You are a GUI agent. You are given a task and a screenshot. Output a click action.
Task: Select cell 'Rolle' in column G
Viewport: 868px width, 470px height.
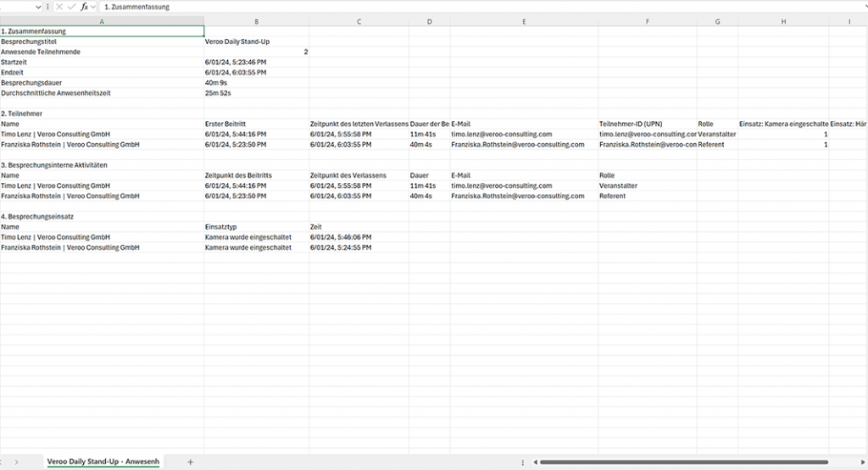[717, 124]
